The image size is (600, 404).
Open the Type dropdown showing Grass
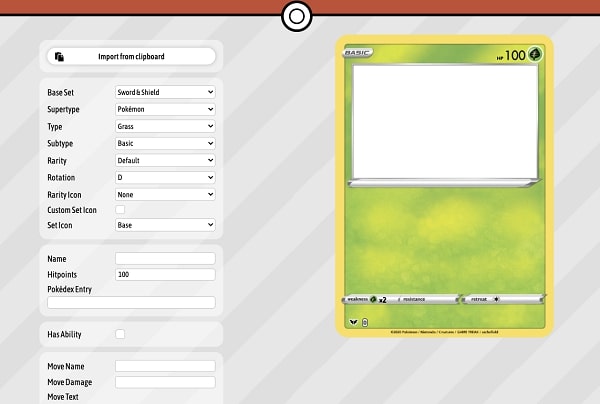pos(165,126)
